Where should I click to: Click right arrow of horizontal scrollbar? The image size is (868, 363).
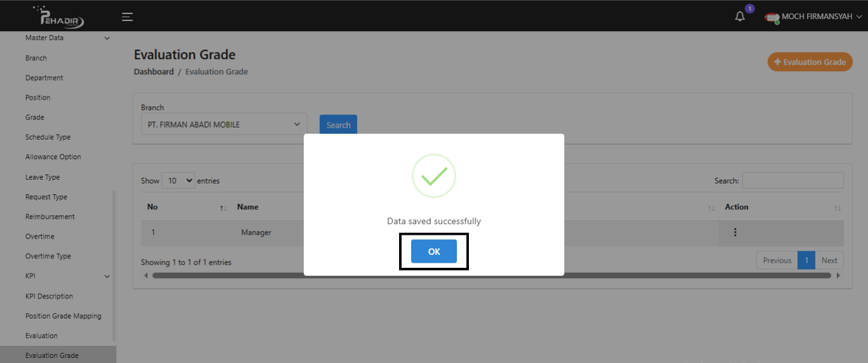click(838, 275)
